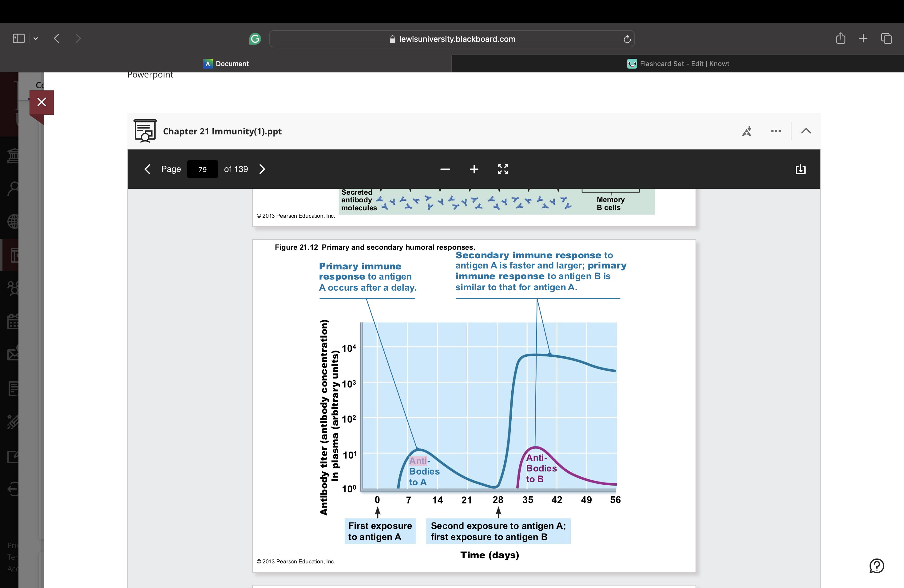Viewport: 904px width, 588px height.
Task: Select the 'Anti-Bodies to A' label
Action: click(x=424, y=471)
